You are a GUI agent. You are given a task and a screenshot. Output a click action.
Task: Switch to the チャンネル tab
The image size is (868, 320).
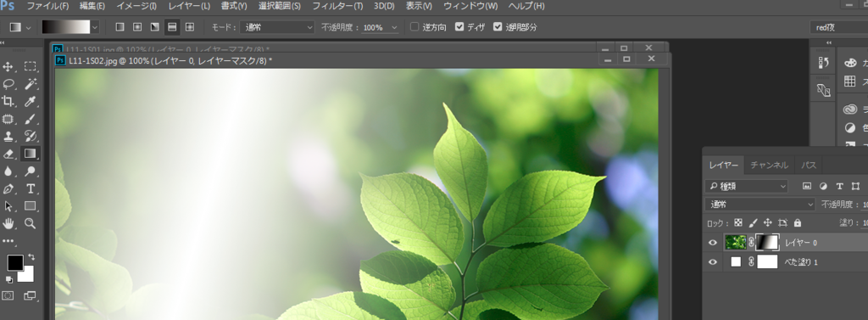click(769, 165)
